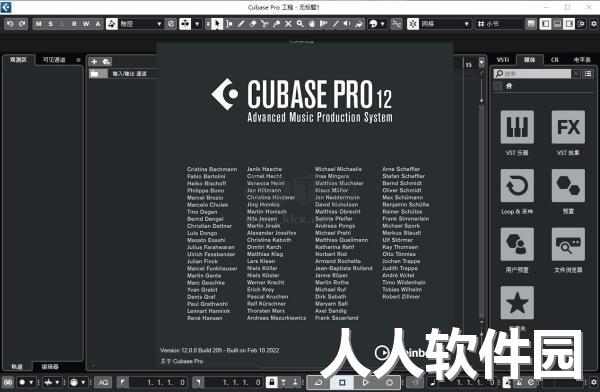Open the Favorites star tile
Image resolution: width=600 pixels, height=392 pixels.
(517, 302)
